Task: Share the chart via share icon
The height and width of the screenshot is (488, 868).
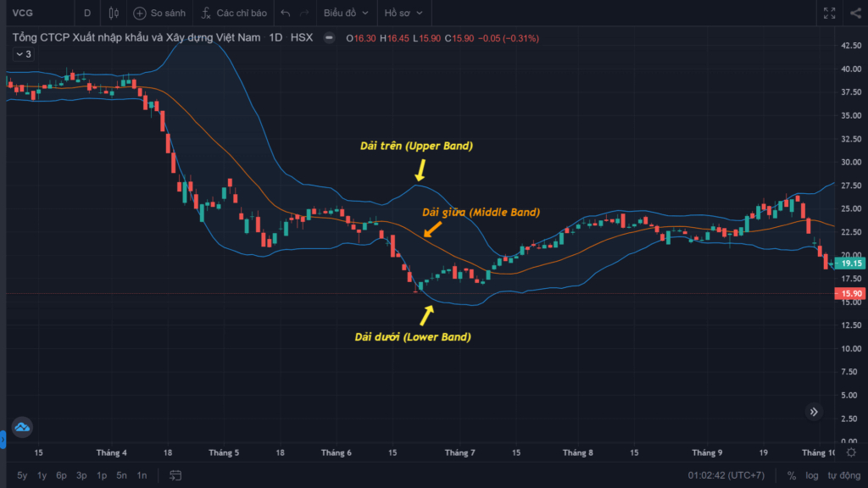Action: click(856, 13)
